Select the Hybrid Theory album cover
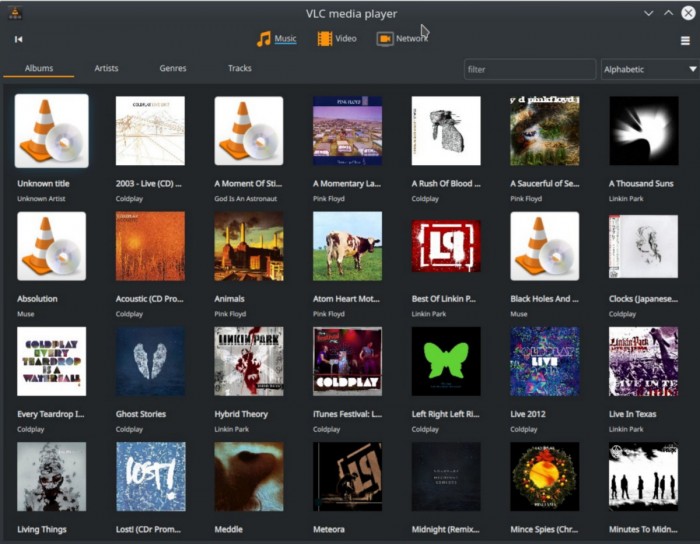Image resolution: width=700 pixels, height=544 pixels. [248, 361]
